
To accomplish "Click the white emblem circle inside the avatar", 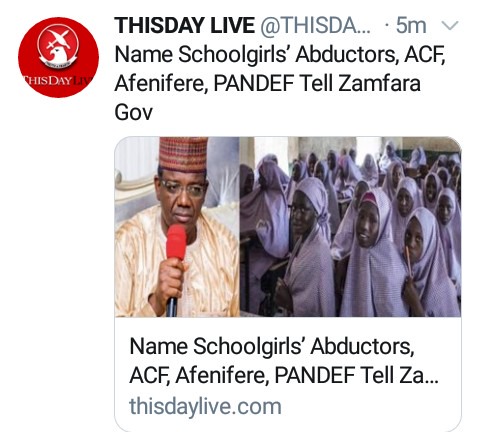I will click(x=58, y=44).
